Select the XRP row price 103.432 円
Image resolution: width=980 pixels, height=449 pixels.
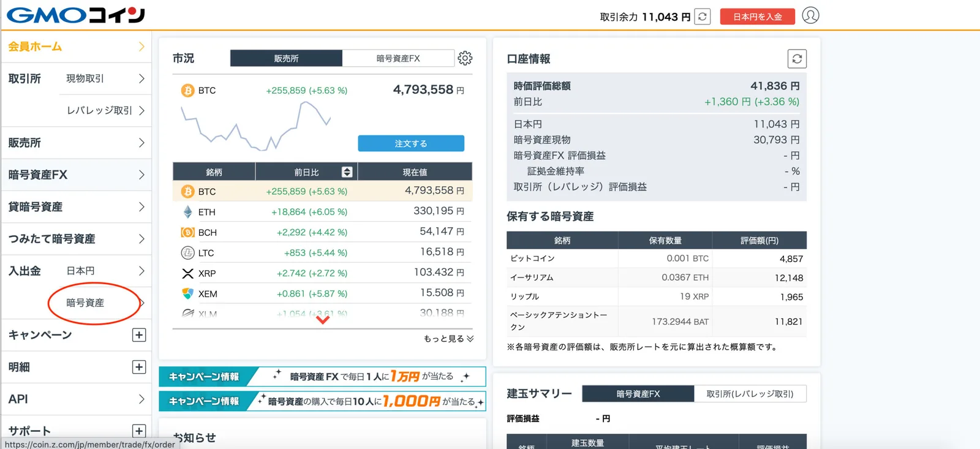439,272
